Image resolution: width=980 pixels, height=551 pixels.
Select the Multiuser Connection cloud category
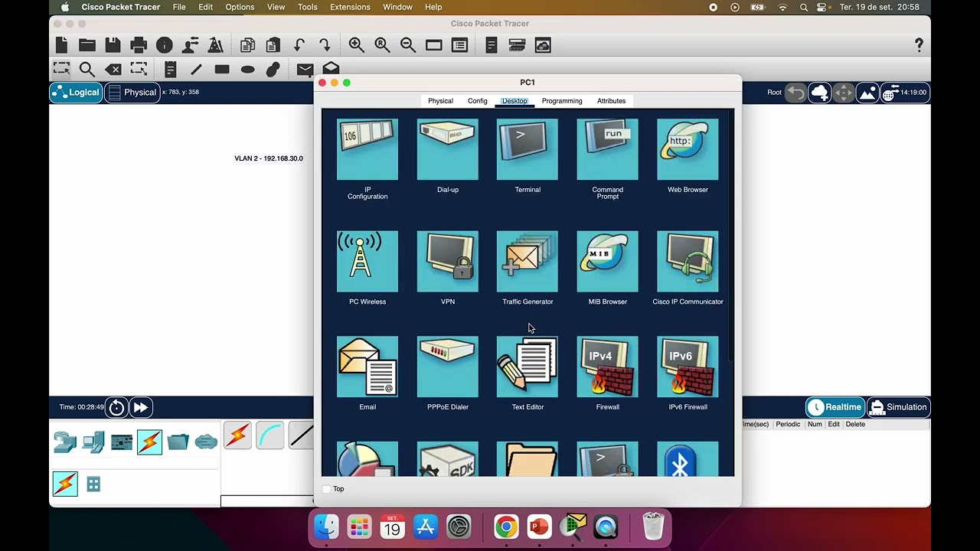click(206, 442)
